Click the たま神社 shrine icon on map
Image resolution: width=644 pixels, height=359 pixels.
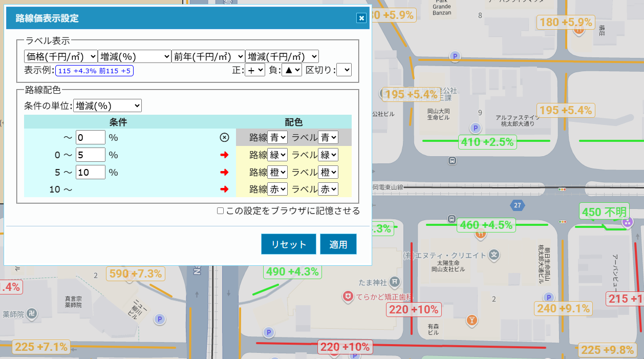coord(395,281)
